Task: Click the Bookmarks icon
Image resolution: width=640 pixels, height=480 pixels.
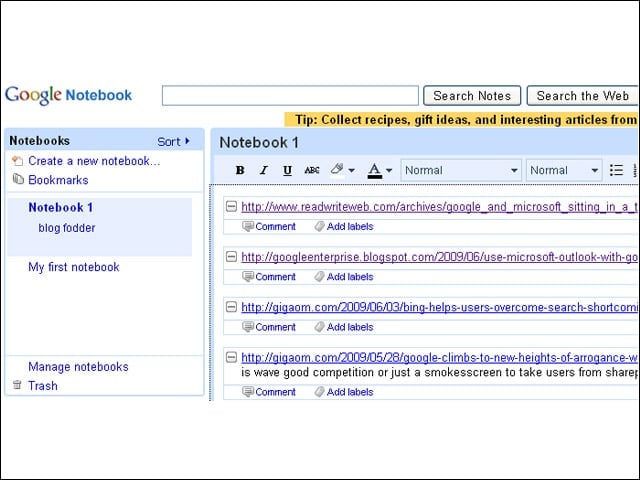Action: pyautogui.click(x=18, y=179)
